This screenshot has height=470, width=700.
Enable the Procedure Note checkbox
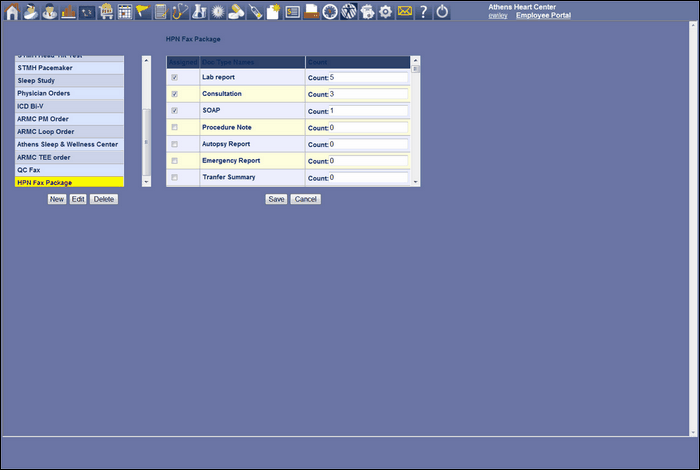(175, 128)
